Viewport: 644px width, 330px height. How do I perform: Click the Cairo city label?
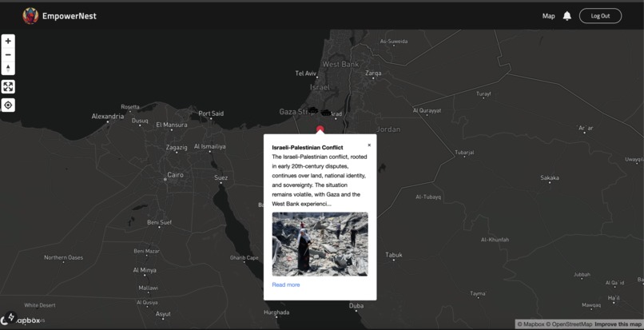(175, 175)
